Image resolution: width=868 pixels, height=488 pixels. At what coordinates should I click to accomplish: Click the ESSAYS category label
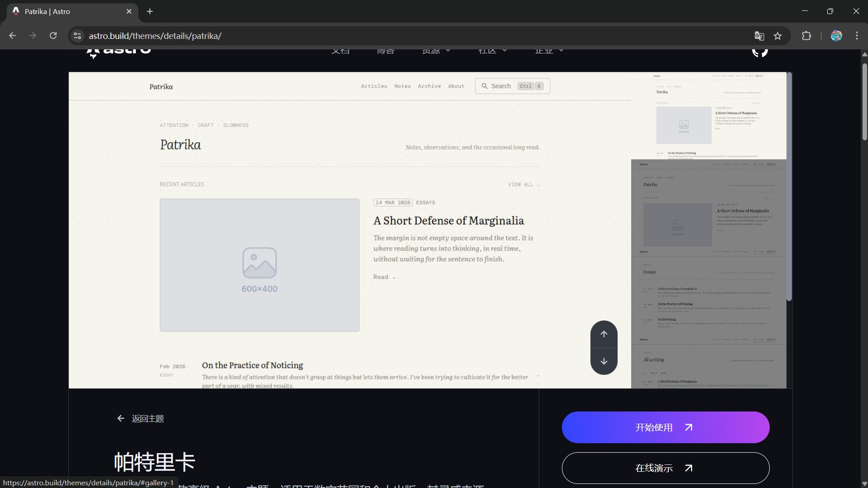point(426,203)
